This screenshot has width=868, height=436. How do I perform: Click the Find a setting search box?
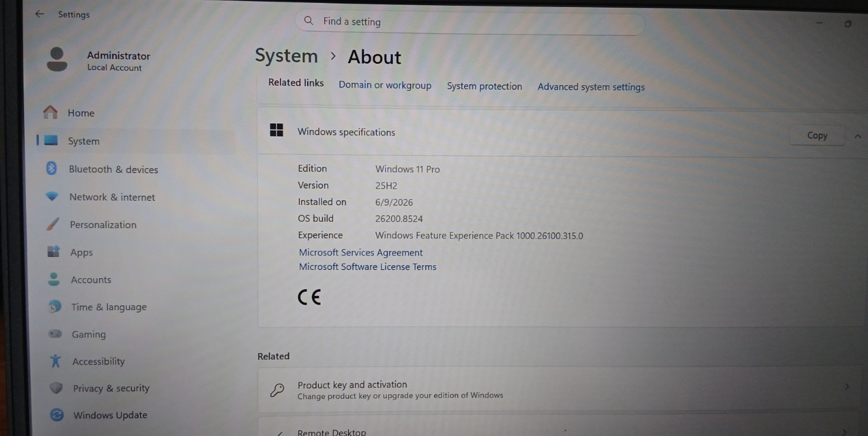click(x=469, y=22)
